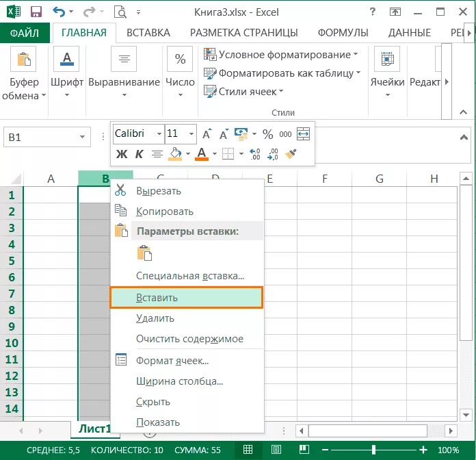Choose Вставить in the context menu
This screenshot has width=476, height=460.
coord(187,298)
